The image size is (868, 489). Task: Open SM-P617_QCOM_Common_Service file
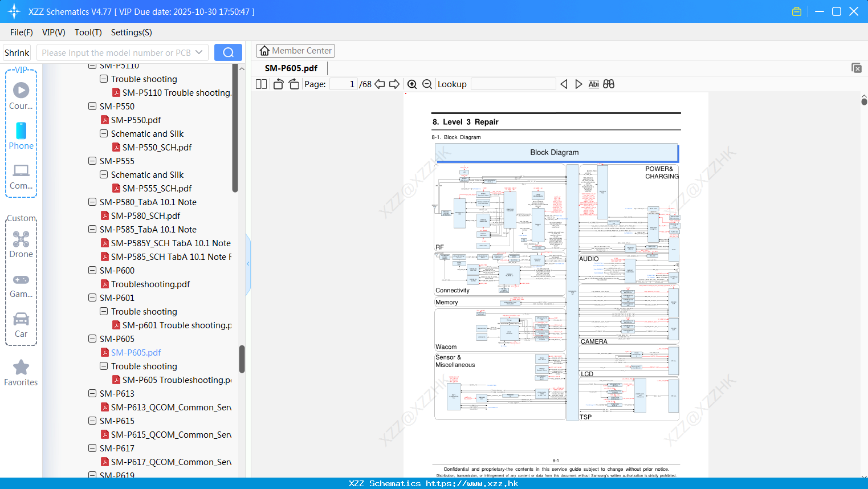[x=166, y=462]
